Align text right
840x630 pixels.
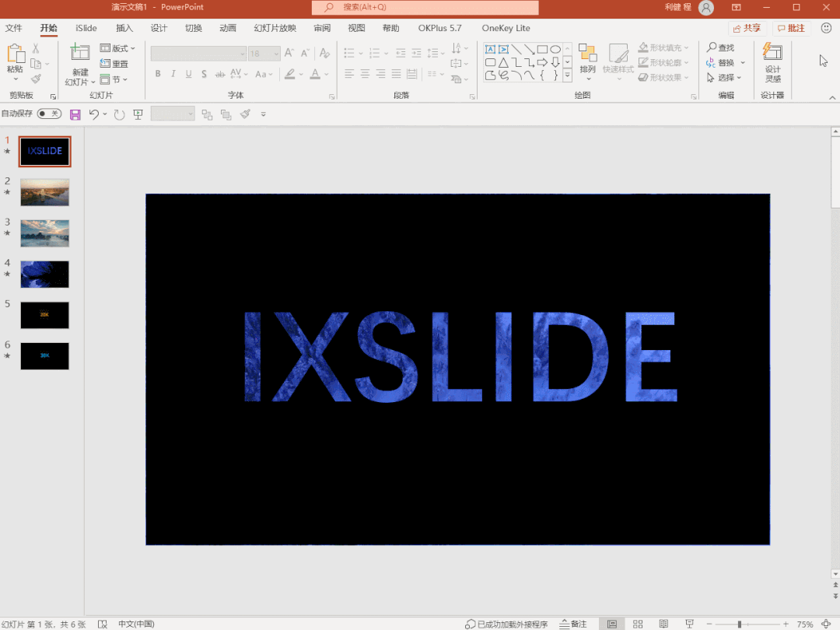tap(380, 74)
